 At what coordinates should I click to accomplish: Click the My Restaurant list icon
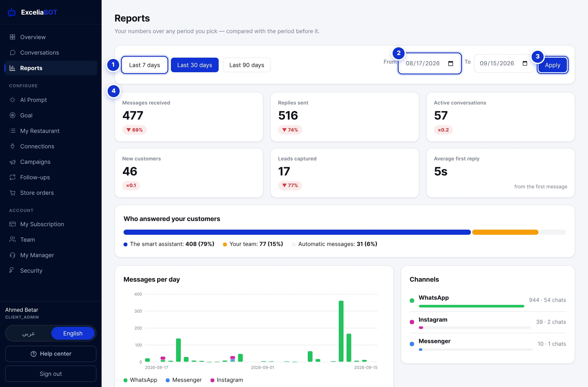tap(12, 131)
